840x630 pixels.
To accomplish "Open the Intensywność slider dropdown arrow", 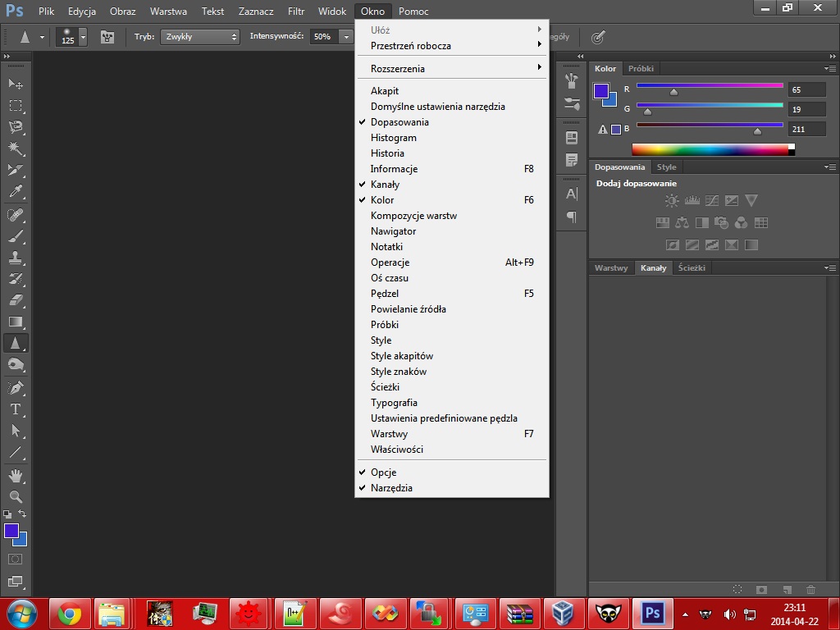I will (x=347, y=37).
